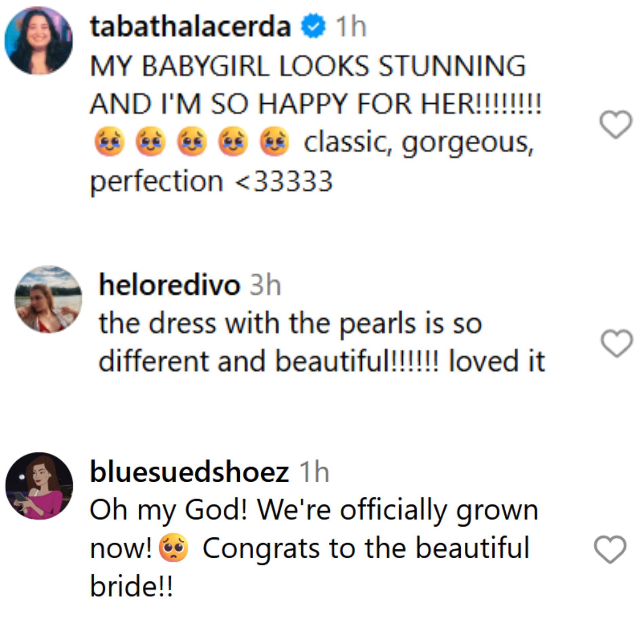The width and height of the screenshot is (644, 644).
Task: Open heloredivo's profile picture
Action: tap(48, 299)
